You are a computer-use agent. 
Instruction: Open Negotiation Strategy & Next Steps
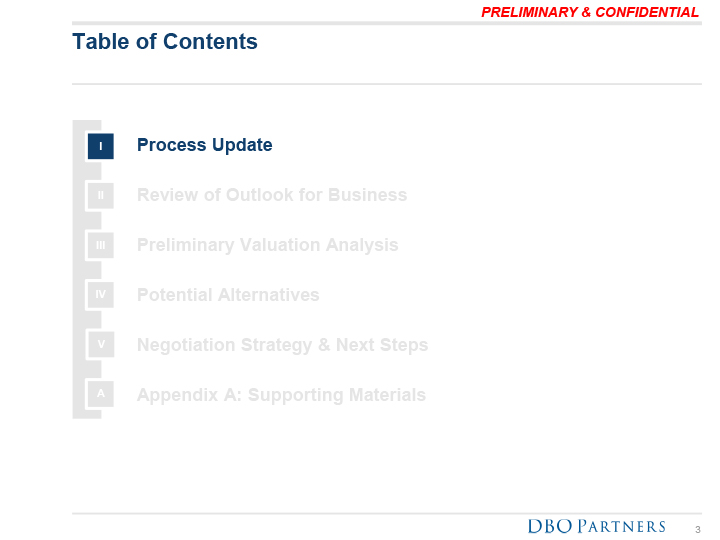coord(282,345)
